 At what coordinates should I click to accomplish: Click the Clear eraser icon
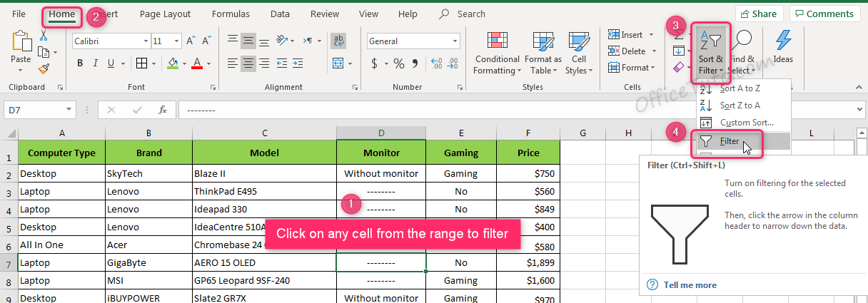point(679,67)
